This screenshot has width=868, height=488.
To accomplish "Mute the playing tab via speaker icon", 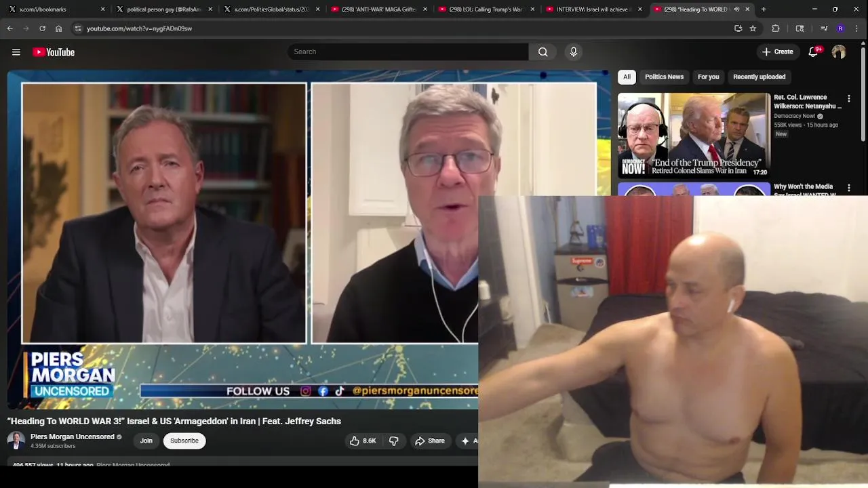I will pos(736,9).
